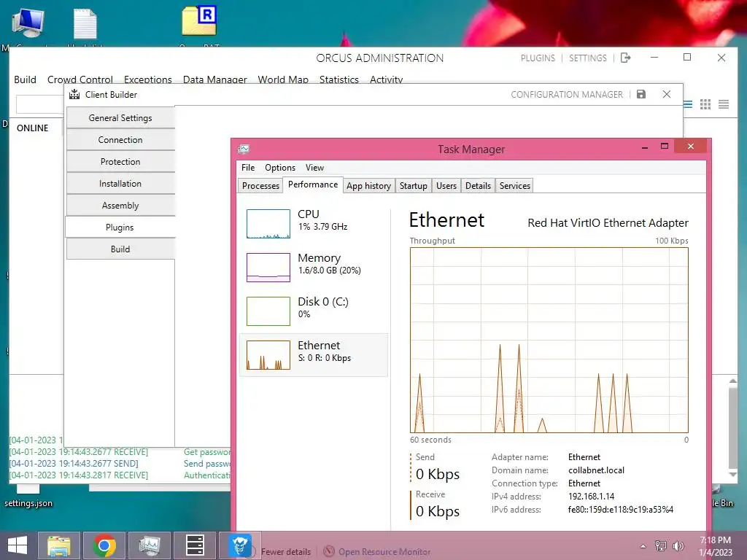Open Build section in Client Builder sidebar
The height and width of the screenshot is (560, 747).
click(x=120, y=249)
